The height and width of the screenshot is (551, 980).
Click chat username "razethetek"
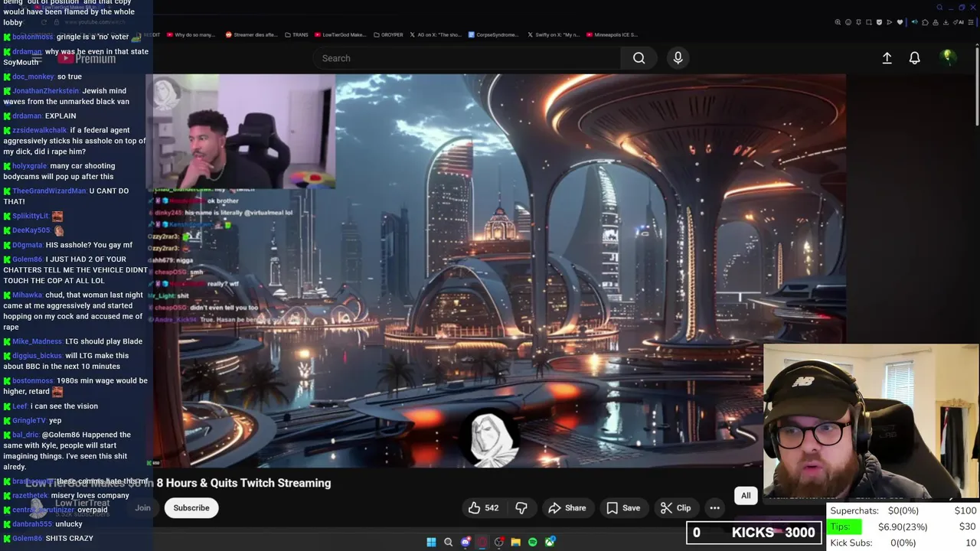(30, 495)
